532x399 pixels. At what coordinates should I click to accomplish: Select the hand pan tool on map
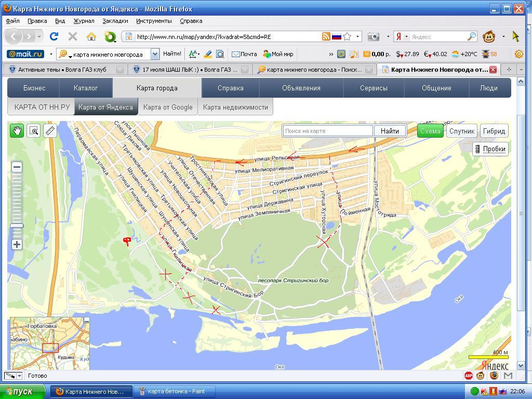(17, 131)
